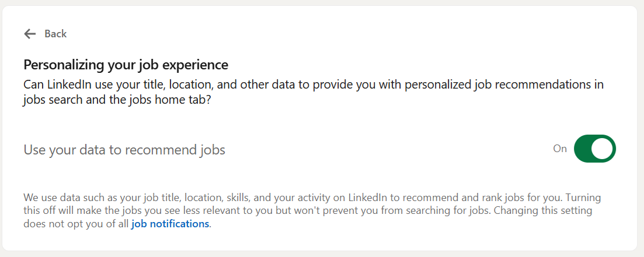Click the left-pointing Back arrow icon
This screenshot has width=644, height=257.
coord(30,34)
